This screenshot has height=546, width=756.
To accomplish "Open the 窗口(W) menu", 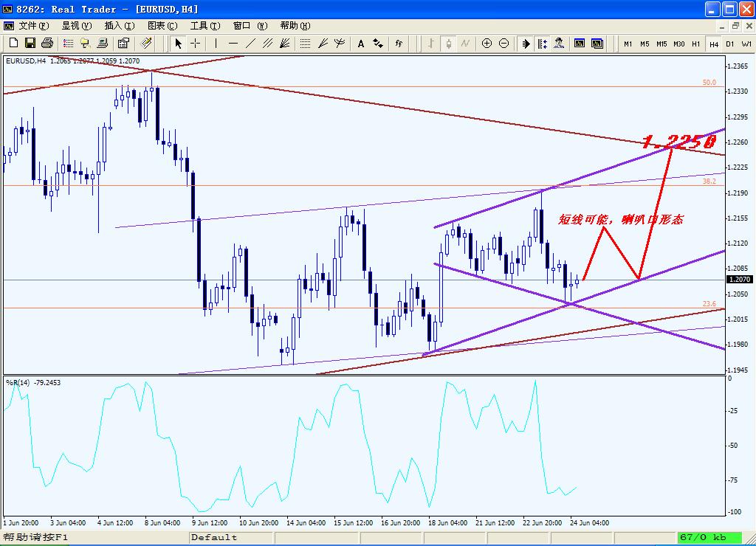I will click(x=250, y=26).
